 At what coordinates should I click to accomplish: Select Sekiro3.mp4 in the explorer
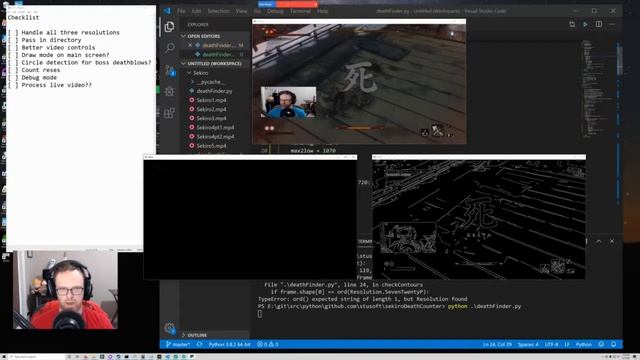(211, 118)
